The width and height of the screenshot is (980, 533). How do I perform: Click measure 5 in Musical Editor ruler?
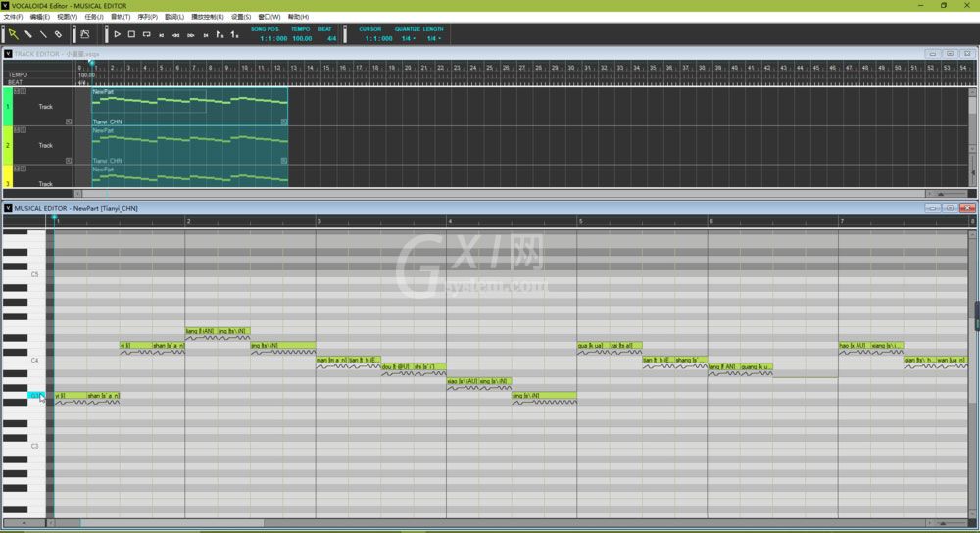click(580, 221)
